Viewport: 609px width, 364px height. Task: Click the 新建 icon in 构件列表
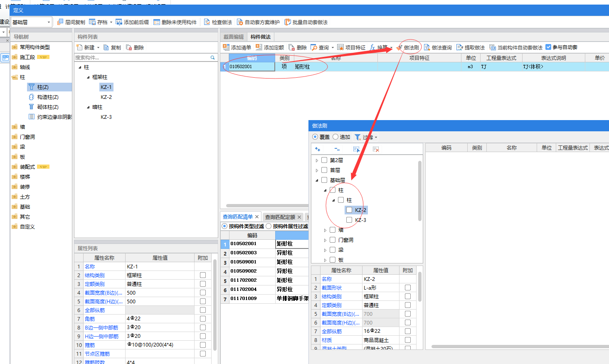click(80, 47)
